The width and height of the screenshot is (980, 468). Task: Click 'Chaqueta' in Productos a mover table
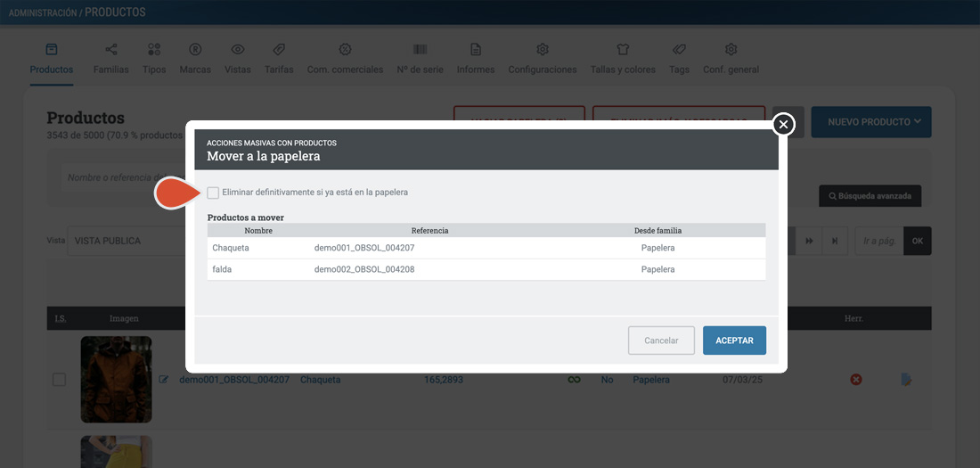pos(231,248)
